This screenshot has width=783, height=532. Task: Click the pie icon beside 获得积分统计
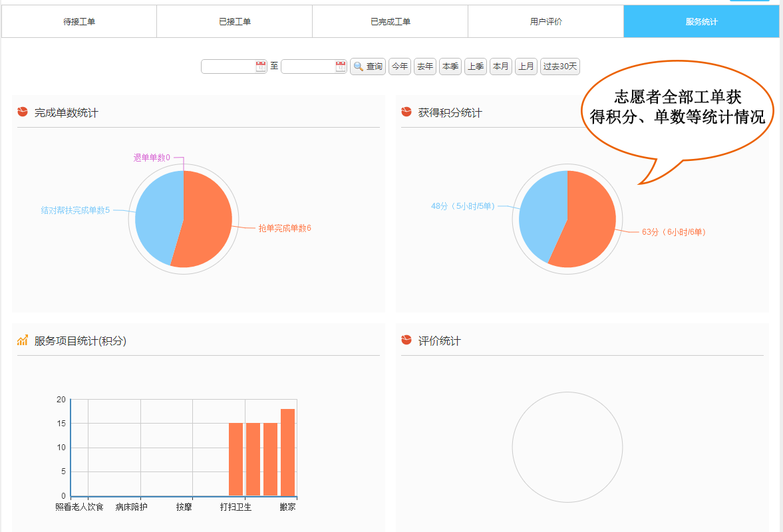406,112
